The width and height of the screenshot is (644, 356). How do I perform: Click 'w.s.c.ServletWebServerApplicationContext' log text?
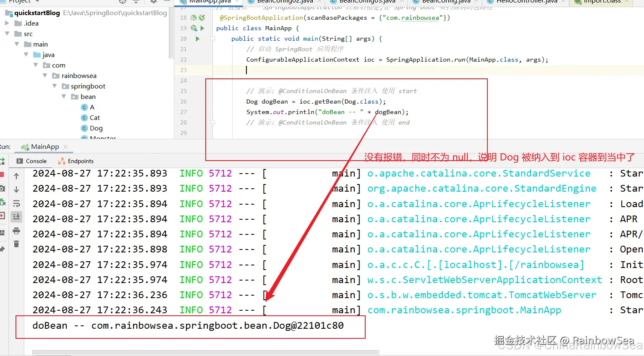pos(485,280)
